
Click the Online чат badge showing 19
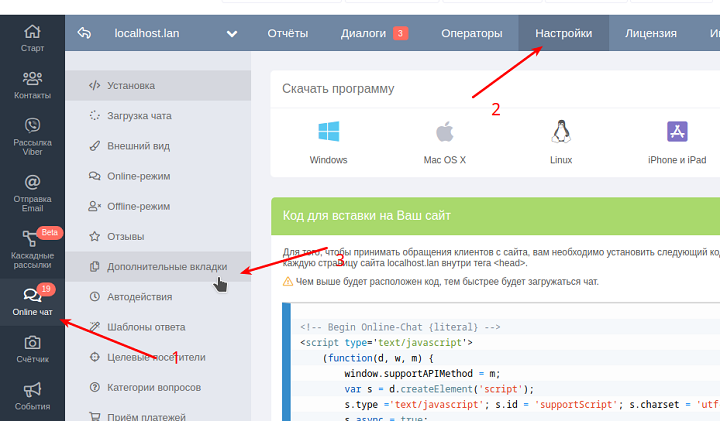(x=46, y=289)
